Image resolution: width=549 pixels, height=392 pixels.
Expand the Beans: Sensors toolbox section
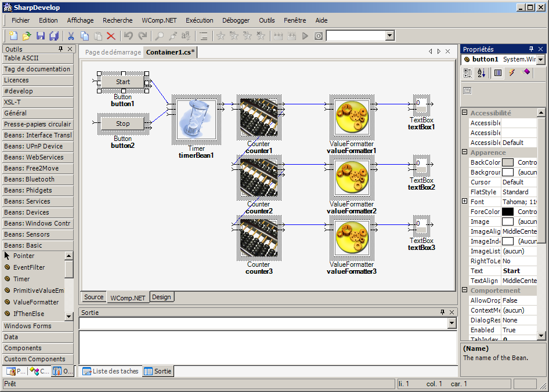point(38,234)
